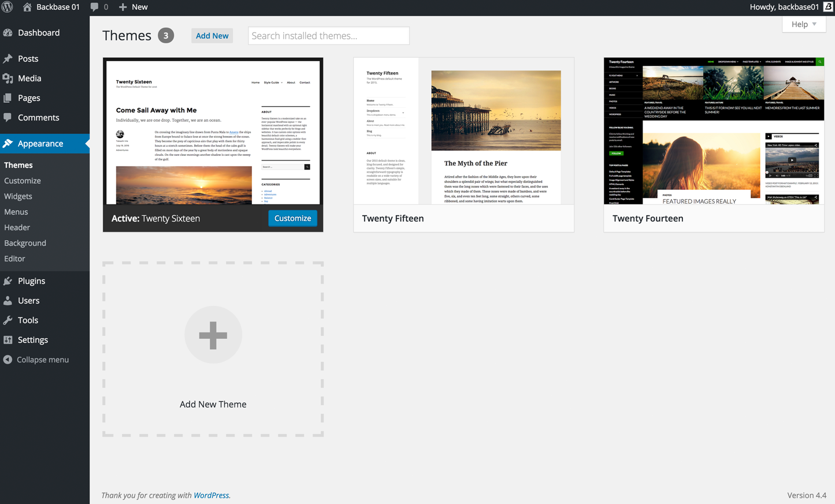Click New in the admin bar

139,7
